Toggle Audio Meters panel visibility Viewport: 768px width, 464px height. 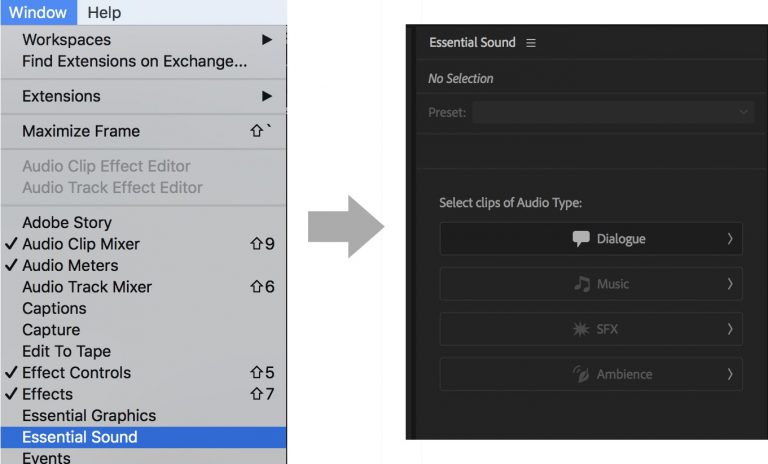tap(70, 265)
